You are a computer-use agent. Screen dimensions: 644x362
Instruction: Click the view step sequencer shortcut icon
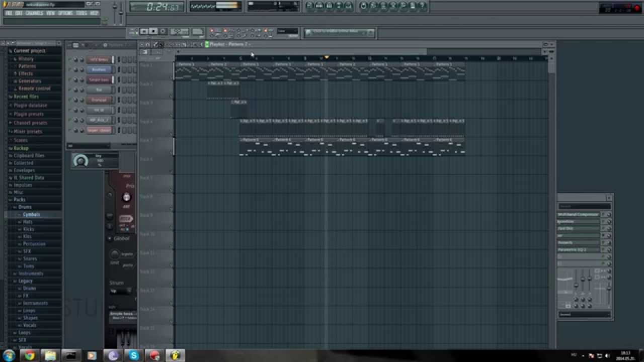click(319, 6)
